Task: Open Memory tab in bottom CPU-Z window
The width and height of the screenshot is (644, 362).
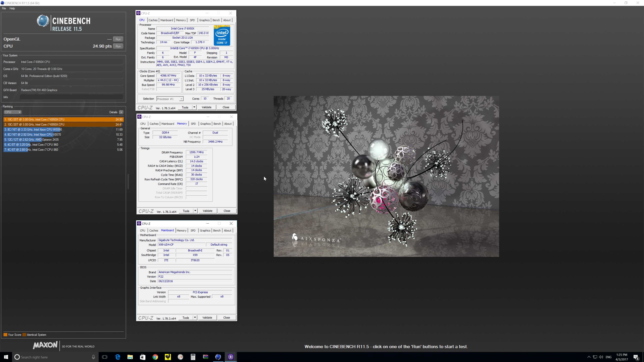Action: coord(181,231)
